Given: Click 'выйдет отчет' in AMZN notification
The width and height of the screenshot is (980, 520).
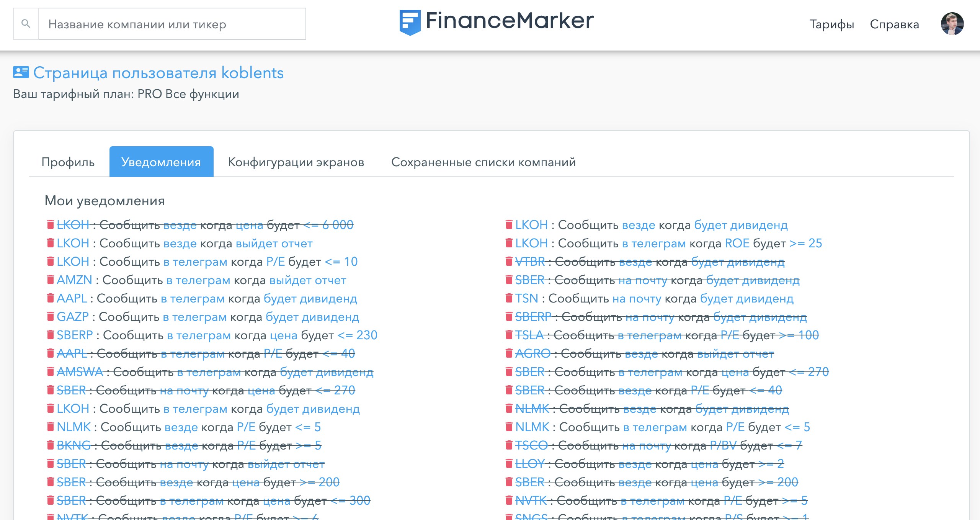Looking at the screenshot, I should click(308, 280).
